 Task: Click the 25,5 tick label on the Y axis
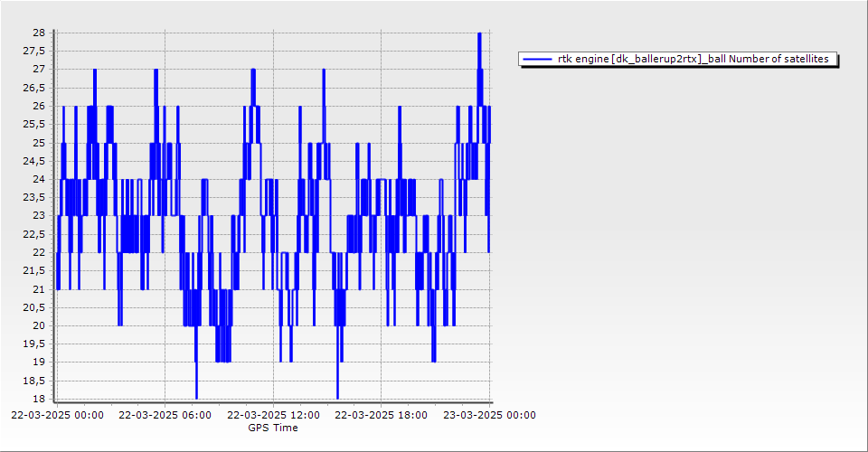[33, 124]
